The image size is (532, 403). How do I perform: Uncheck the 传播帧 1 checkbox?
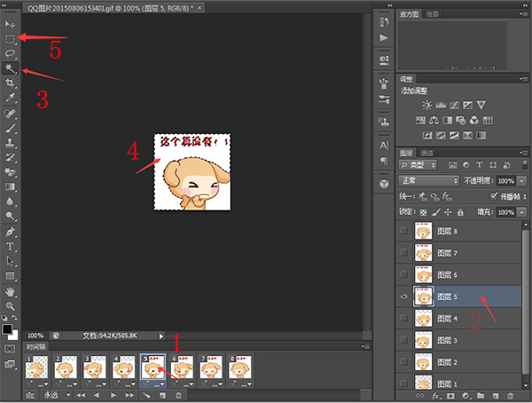(494, 196)
